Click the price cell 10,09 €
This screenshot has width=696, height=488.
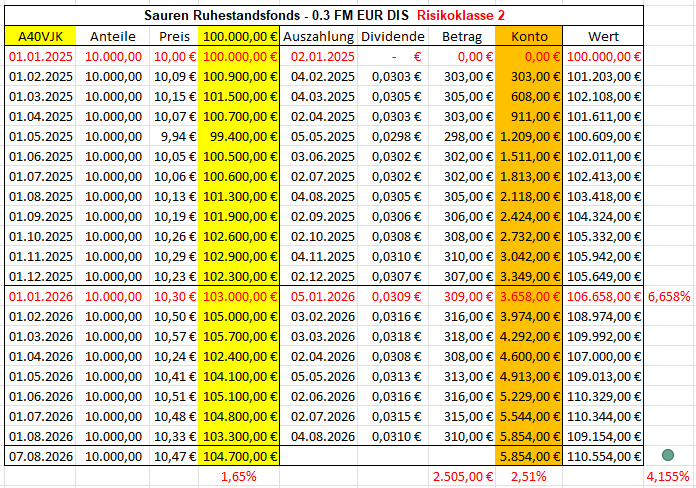(x=174, y=76)
